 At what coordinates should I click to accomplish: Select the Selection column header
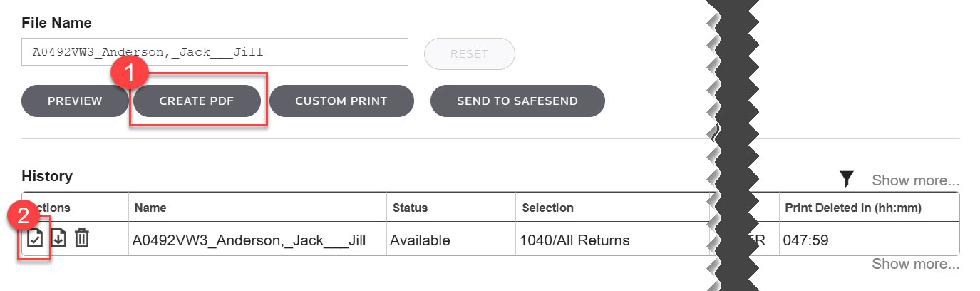547,208
